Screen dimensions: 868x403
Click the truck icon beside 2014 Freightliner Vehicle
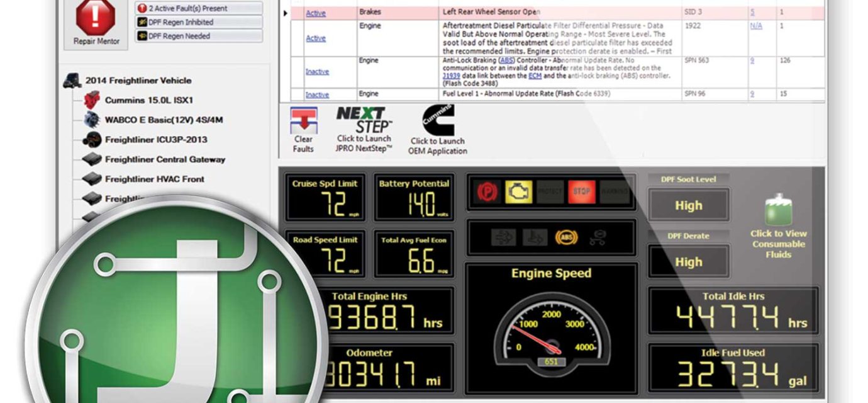tap(72, 80)
